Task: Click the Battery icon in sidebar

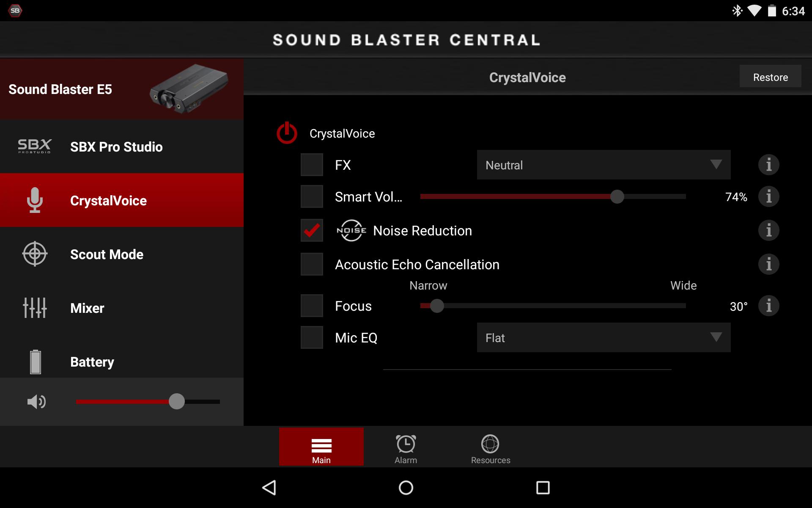Action: tap(36, 362)
